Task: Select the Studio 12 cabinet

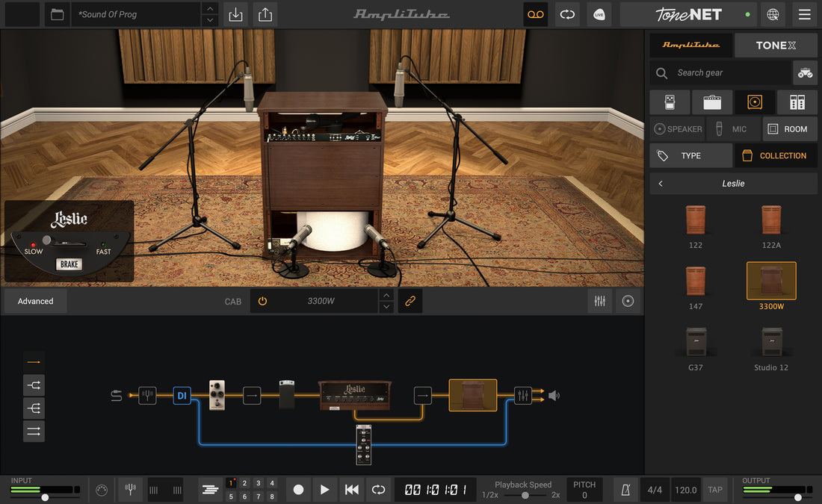Action: [771, 349]
